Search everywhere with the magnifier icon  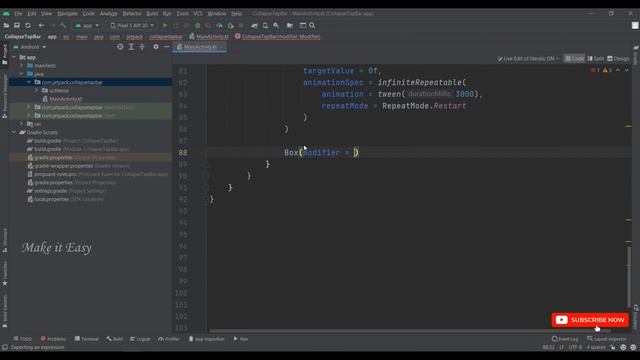tap(312, 25)
